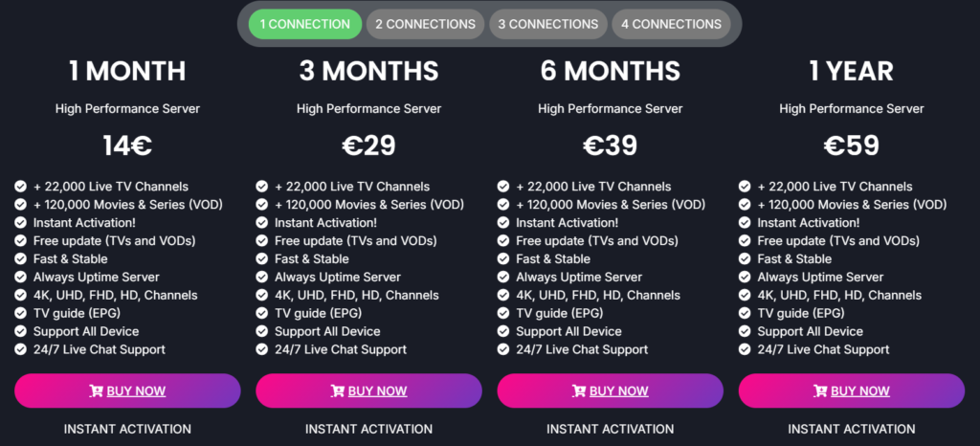980x446 pixels.
Task: Click the checkmark next to 3 Months Instant Activation
Action: 262,223
